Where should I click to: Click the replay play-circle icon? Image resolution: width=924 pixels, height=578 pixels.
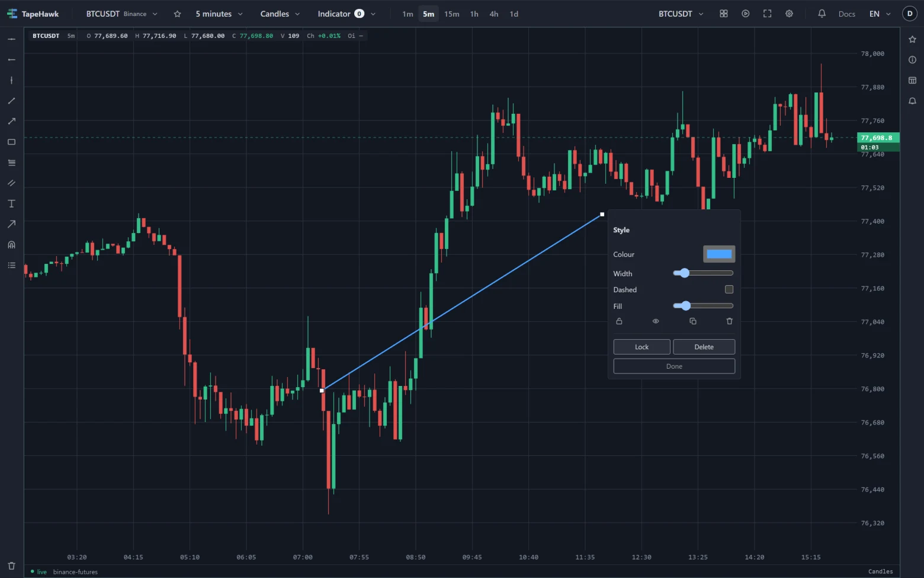pyautogui.click(x=746, y=14)
